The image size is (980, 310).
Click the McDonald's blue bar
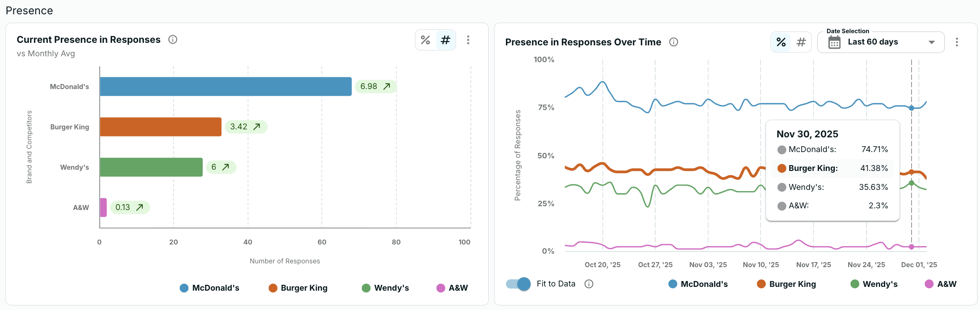pos(226,87)
